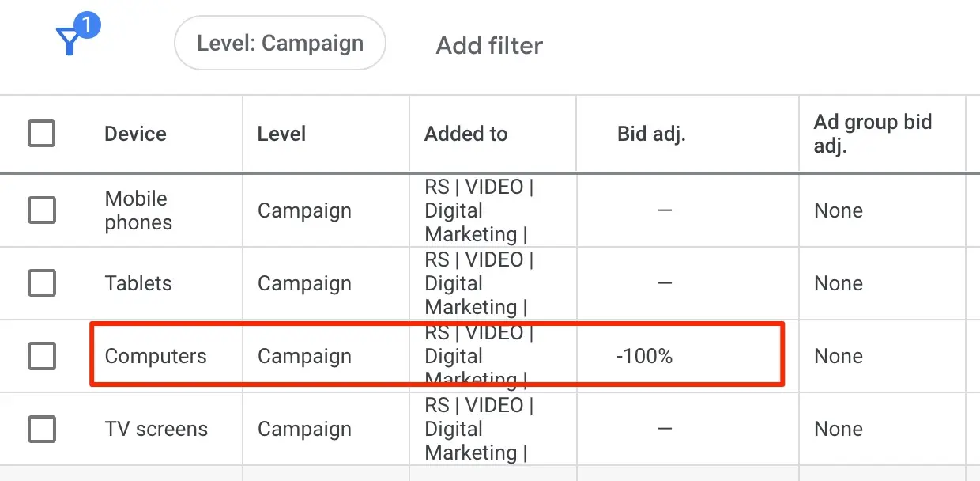Edit the TV screens bid adjustment dash

[665, 430]
